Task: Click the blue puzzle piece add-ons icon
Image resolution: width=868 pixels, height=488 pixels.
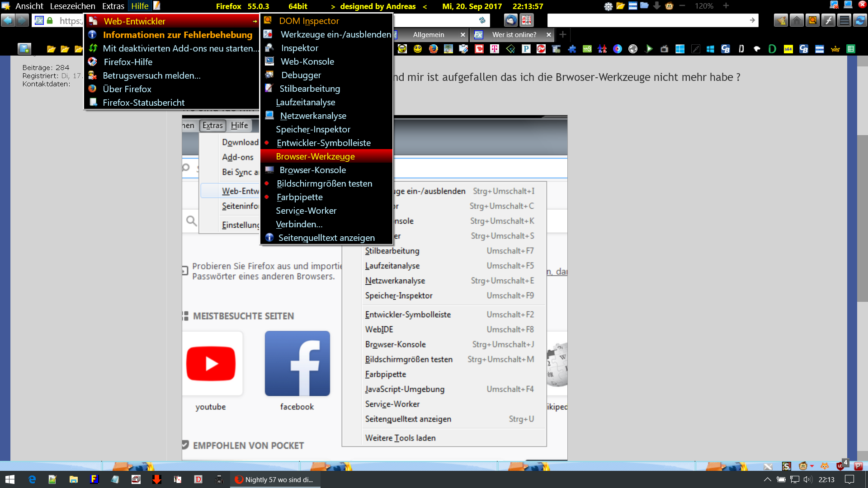Action: 572,49
